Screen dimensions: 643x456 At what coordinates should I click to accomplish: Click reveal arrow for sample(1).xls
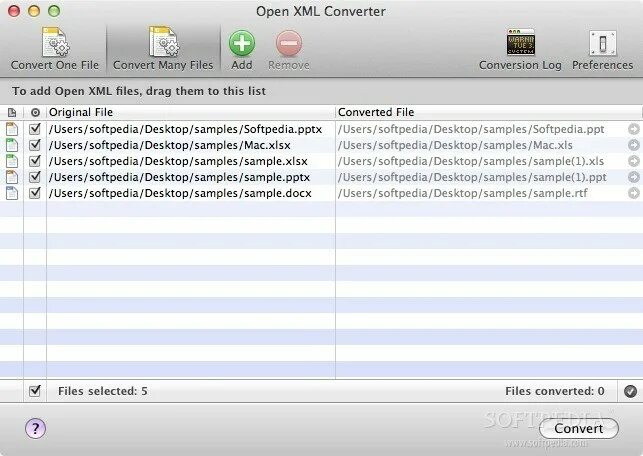click(x=634, y=161)
